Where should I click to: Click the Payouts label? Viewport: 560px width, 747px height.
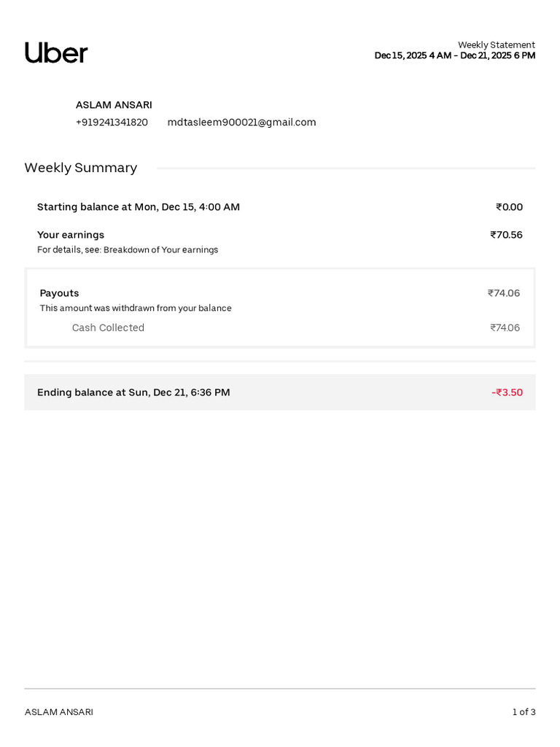tap(59, 293)
